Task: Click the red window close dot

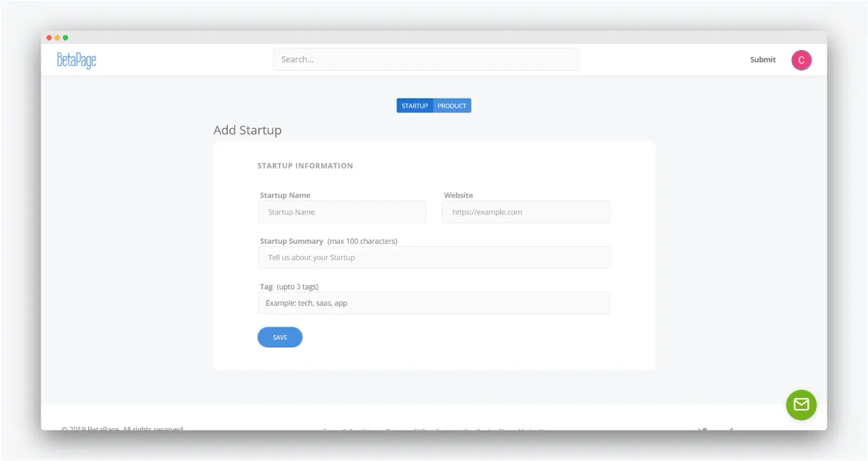Action: click(49, 38)
